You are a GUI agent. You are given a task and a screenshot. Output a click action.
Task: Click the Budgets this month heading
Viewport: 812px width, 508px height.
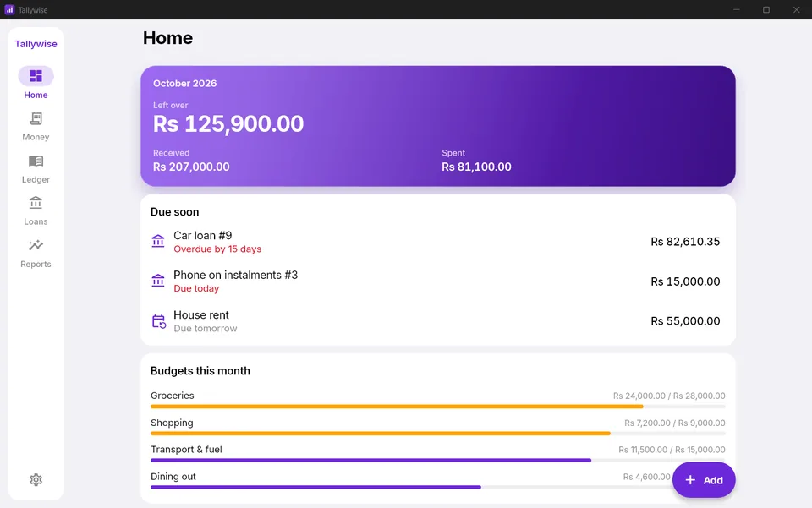coord(200,371)
